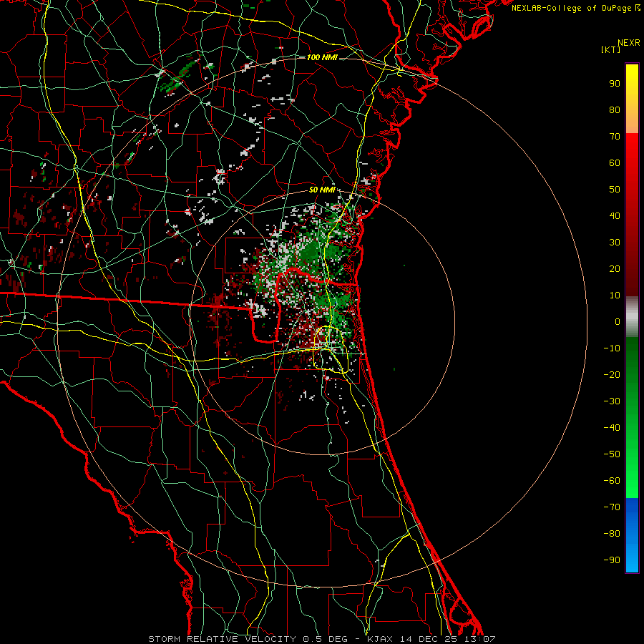The width and height of the screenshot is (644, 644).
Task: Click the NEXR label above the color scale
Action: pyautogui.click(x=628, y=43)
